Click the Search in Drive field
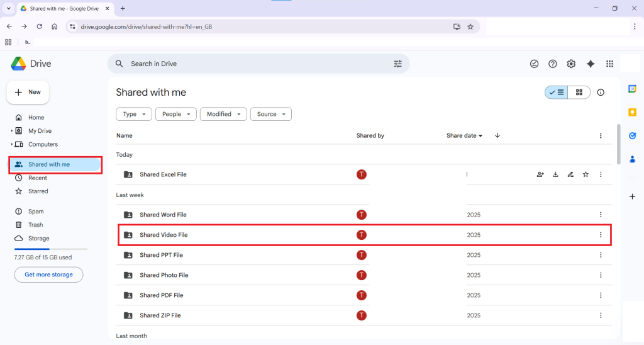The height and width of the screenshot is (345, 644). click(252, 64)
